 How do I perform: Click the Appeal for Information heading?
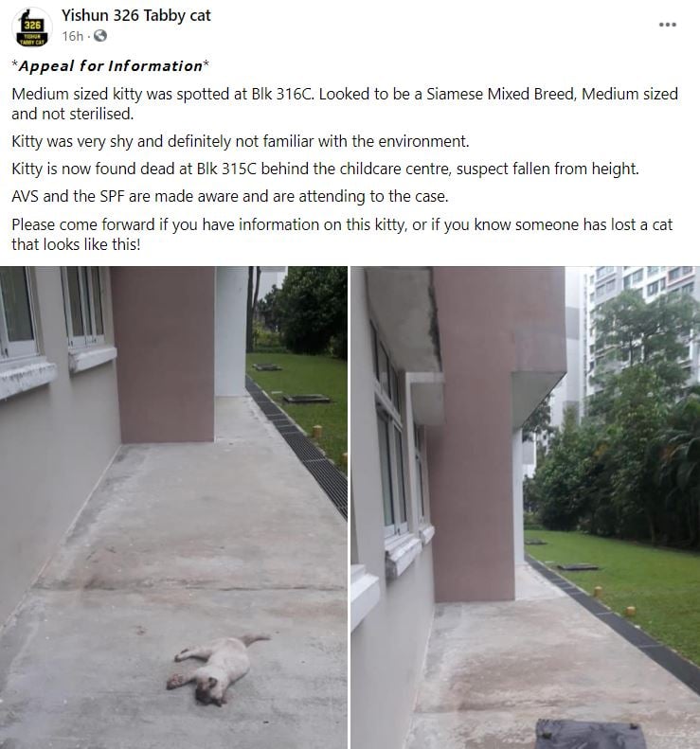pos(111,66)
